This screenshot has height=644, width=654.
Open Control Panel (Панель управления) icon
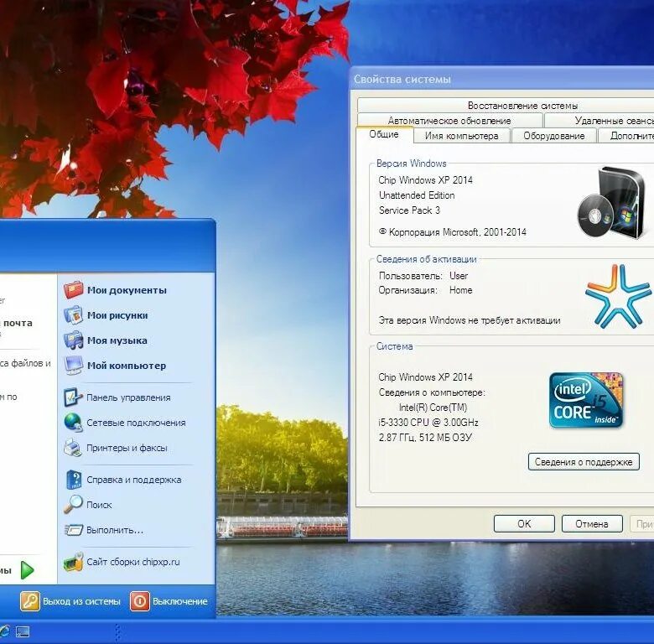tap(74, 397)
